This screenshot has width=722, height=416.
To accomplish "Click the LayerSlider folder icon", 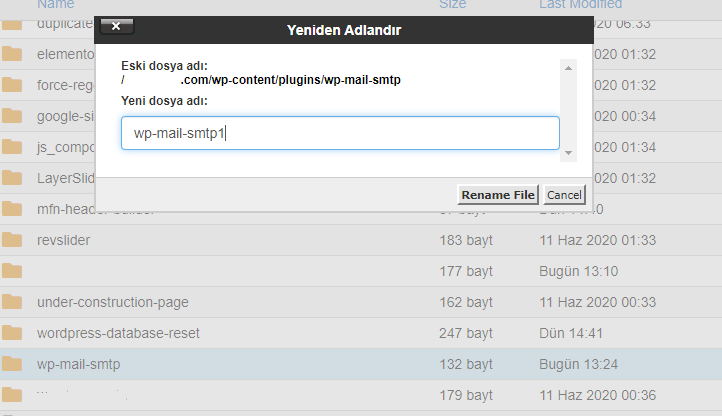I will [12, 178].
